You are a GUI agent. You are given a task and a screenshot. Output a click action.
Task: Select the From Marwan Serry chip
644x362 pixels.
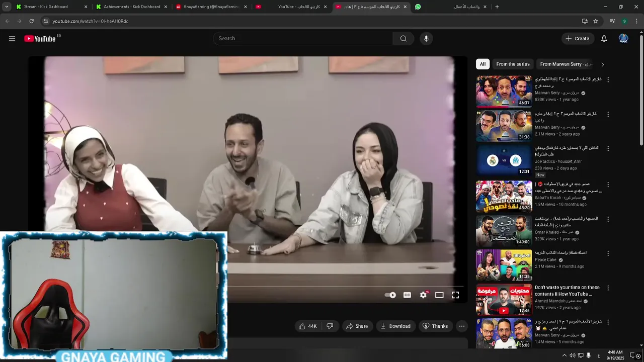coord(566,64)
